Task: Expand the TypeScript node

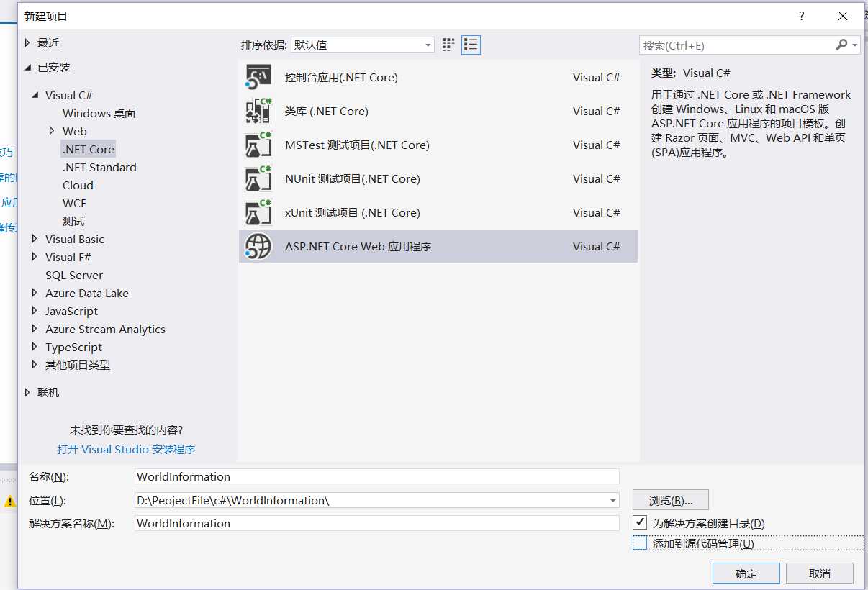Action: (35, 347)
